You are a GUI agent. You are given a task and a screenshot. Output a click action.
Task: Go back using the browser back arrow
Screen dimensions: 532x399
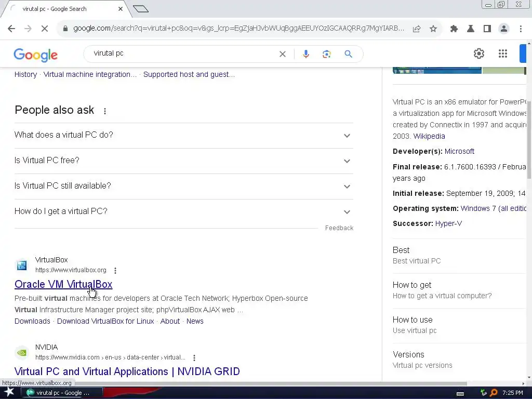pos(11,29)
